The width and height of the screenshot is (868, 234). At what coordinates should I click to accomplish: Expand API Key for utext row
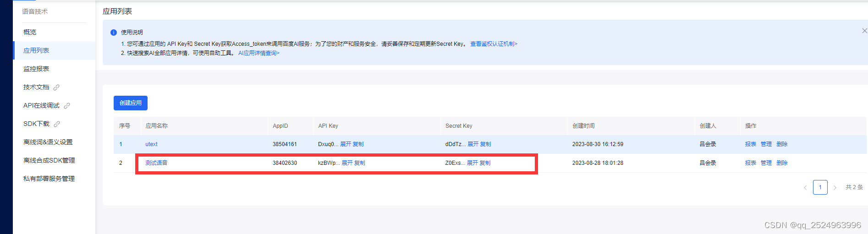(x=346, y=144)
